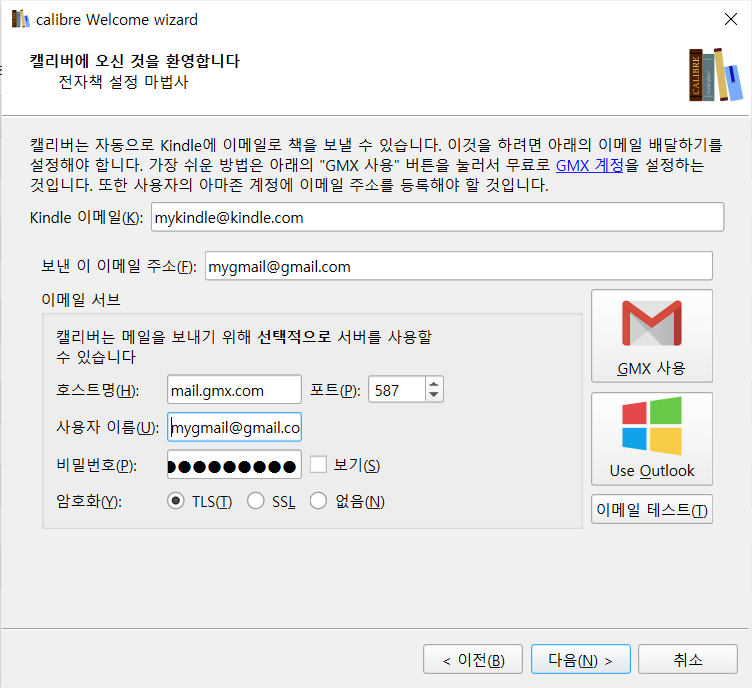Click the GMX 사용 Gmail-icon button
The image size is (752, 688).
click(x=652, y=336)
